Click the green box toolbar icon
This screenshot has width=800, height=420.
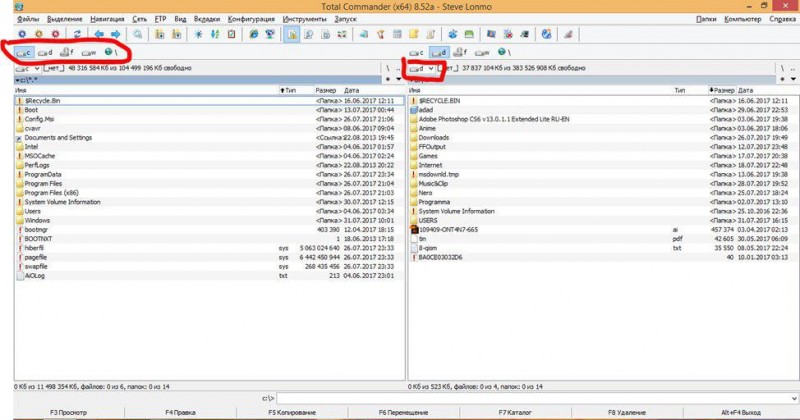(469, 34)
